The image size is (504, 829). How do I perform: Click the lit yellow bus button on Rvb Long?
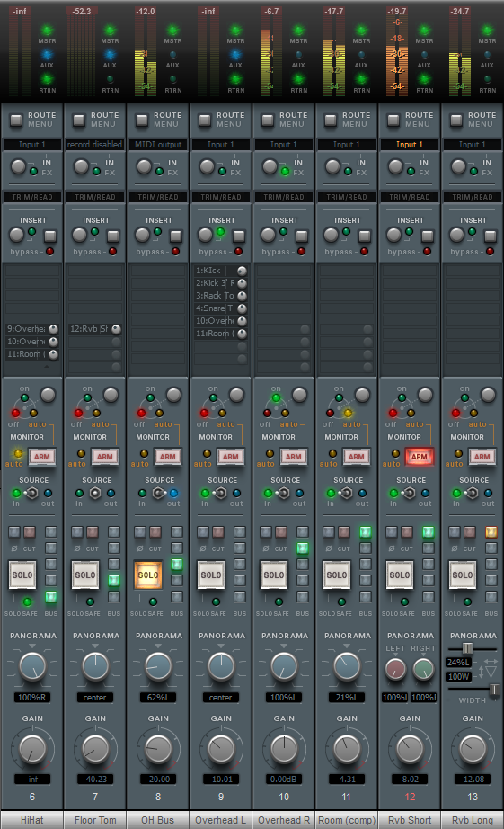coord(491,532)
